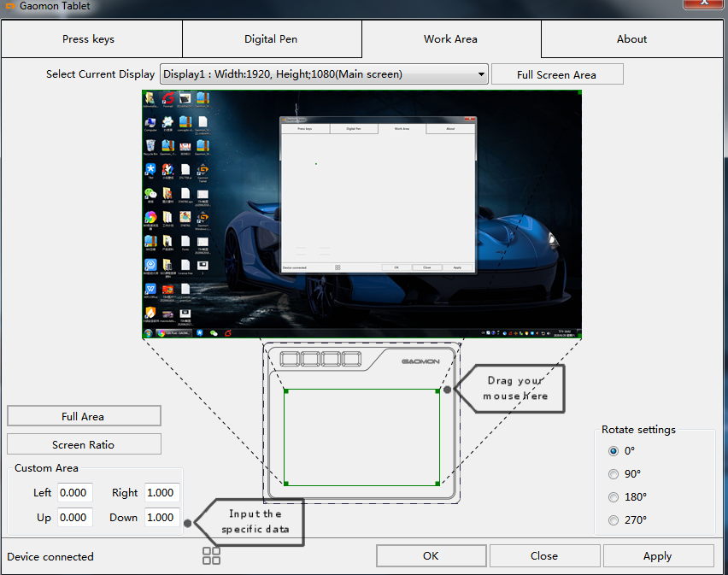
Task: Switch to the Press keys tab
Action: [91, 39]
